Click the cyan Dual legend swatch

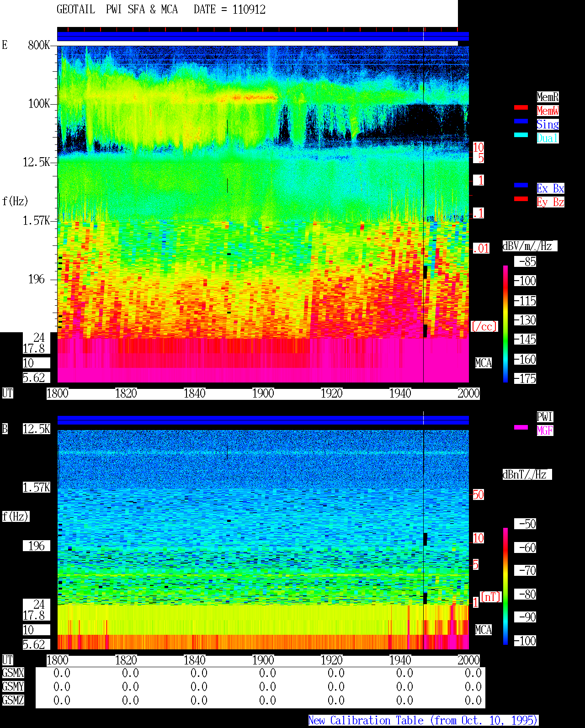click(x=521, y=135)
